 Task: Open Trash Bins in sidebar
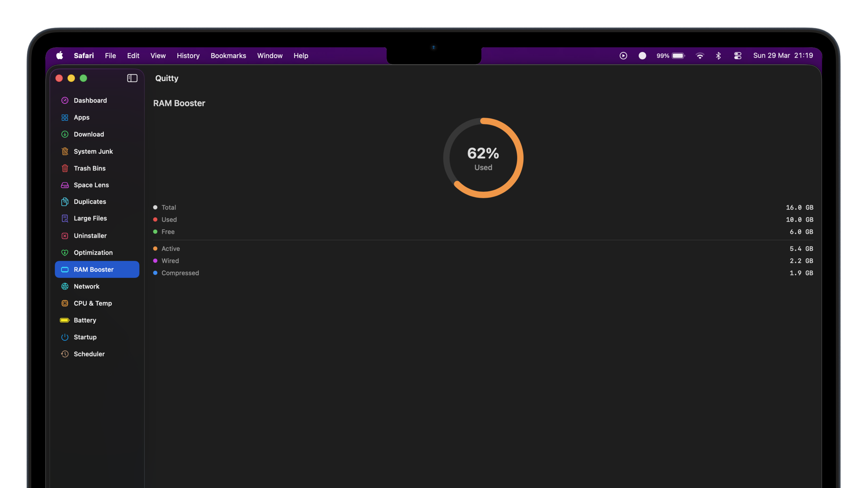[89, 168]
